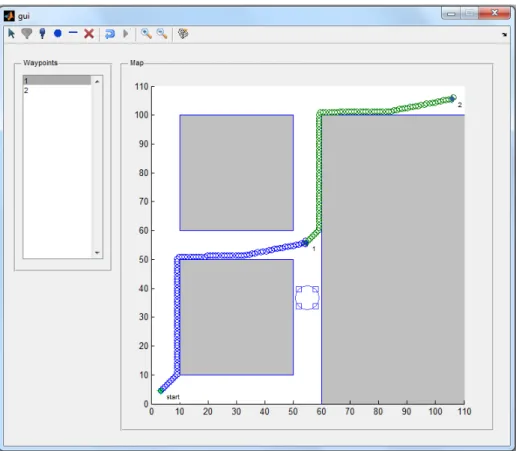Viewport: 516px width, 451px height.
Task: Click the waypoint list scroll down arrow
Action: pyautogui.click(x=97, y=253)
